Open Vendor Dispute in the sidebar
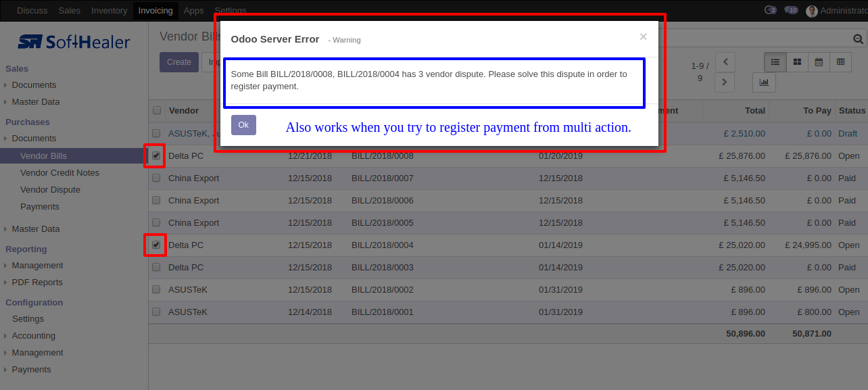This screenshot has width=868, height=390. click(50, 190)
